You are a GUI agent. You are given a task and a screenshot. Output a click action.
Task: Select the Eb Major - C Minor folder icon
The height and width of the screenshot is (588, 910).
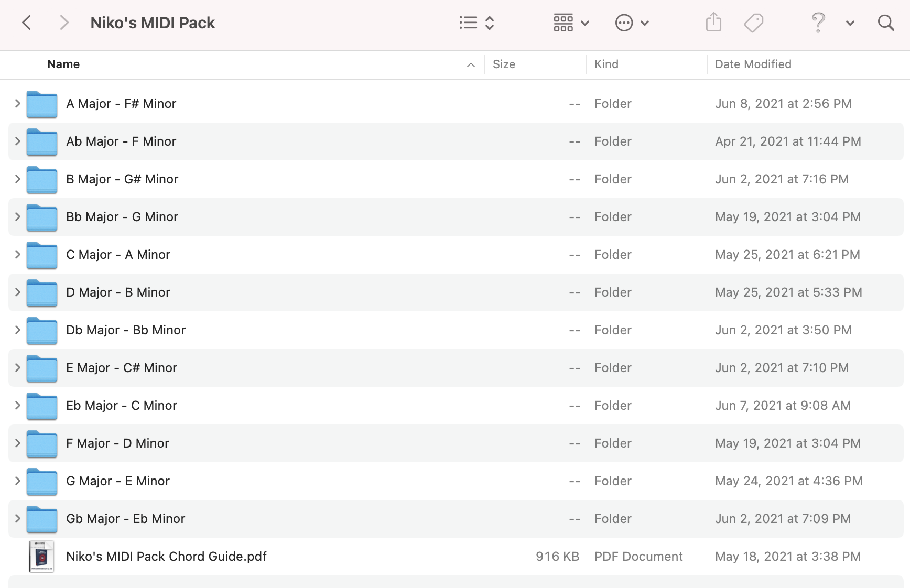[42, 406]
